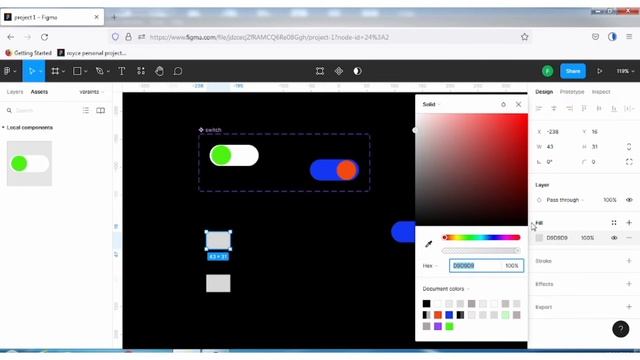Image resolution: width=640 pixels, height=360 pixels.
Task: Switch to the Assets tab
Action: click(x=39, y=92)
